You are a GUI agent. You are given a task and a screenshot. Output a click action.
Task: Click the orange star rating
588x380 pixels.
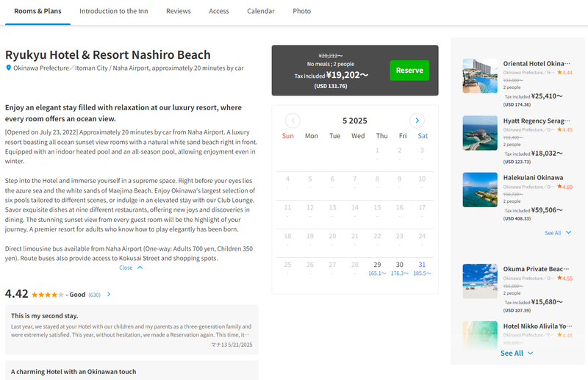48,295
